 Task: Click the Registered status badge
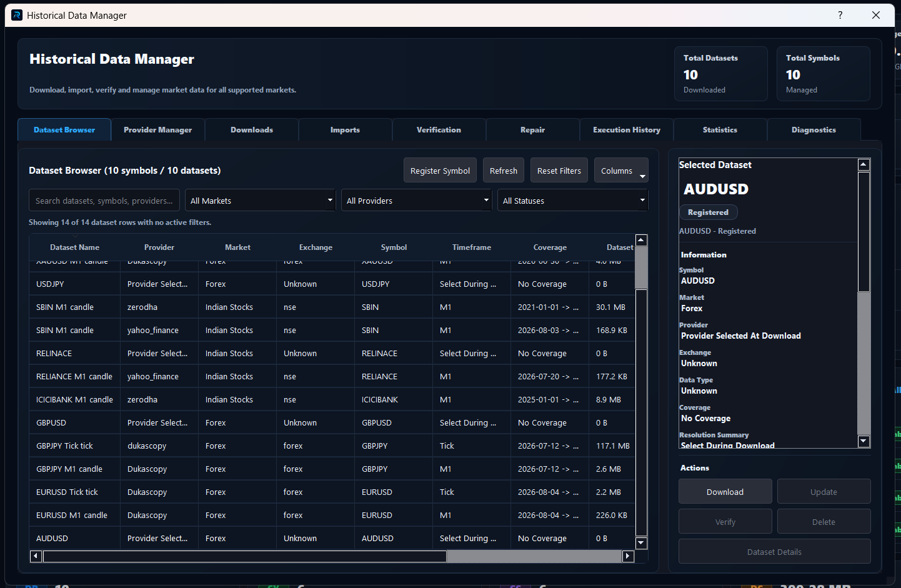708,212
